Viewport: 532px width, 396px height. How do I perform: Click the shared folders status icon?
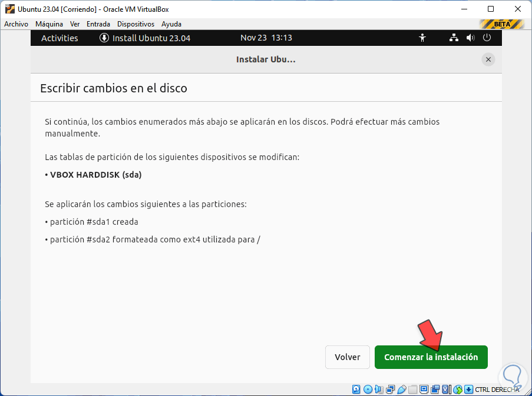pos(412,389)
